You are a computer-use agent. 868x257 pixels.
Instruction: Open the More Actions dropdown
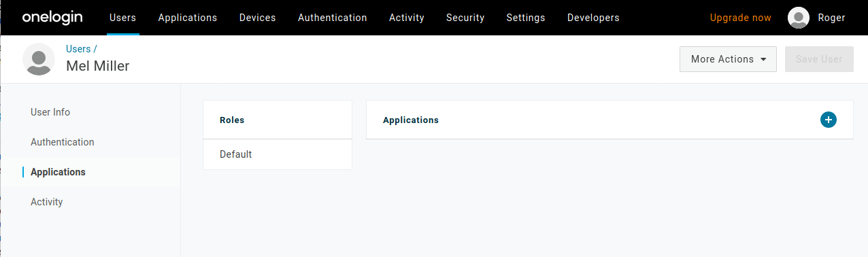(x=728, y=59)
